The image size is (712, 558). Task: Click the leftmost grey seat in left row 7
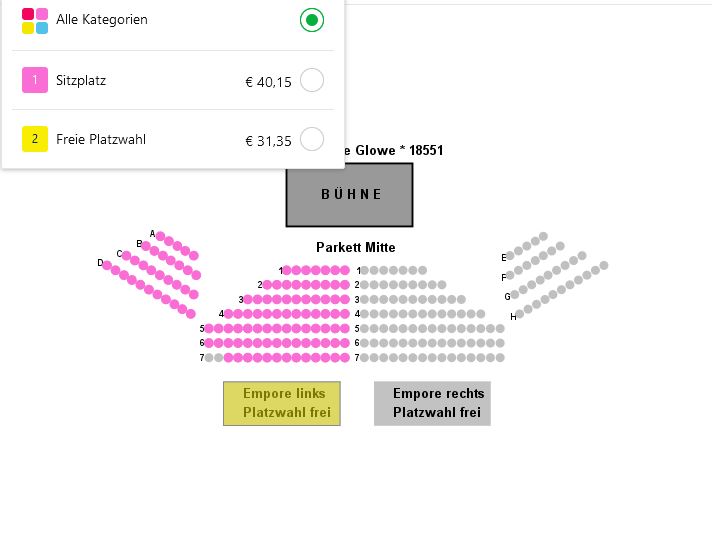[209, 358]
